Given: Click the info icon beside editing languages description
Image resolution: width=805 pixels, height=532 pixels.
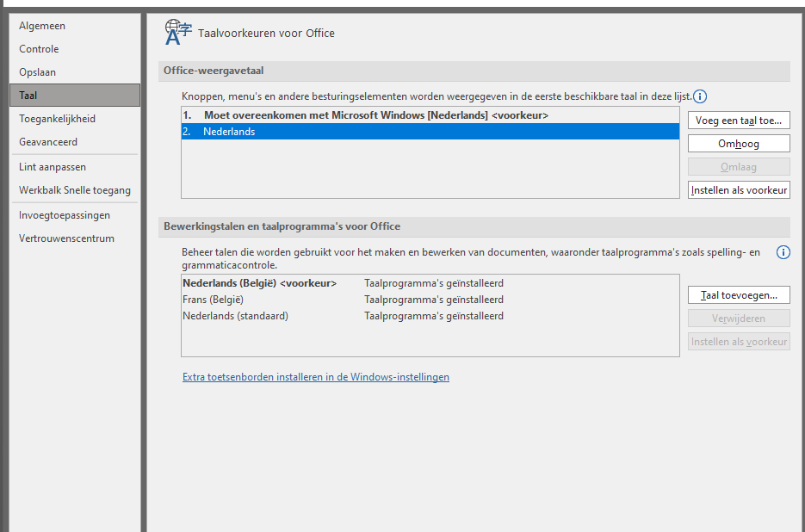Looking at the screenshot, I should (x=783, y=252).
